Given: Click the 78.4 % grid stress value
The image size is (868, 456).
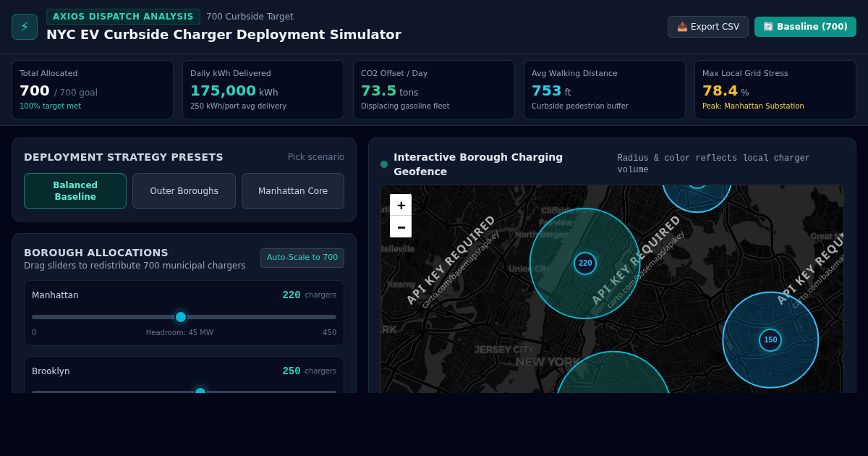Looking at the screenshot, I should 720,91.
